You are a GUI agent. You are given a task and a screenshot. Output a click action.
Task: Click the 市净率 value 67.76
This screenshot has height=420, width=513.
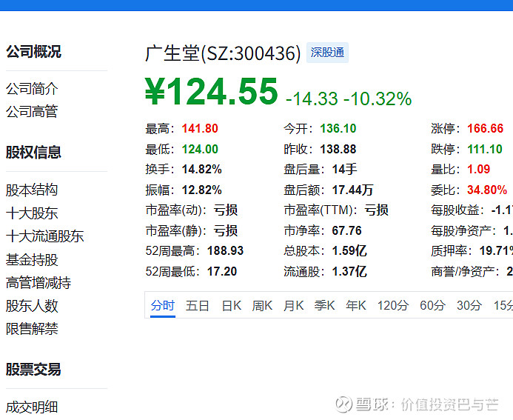pos(346,231)
